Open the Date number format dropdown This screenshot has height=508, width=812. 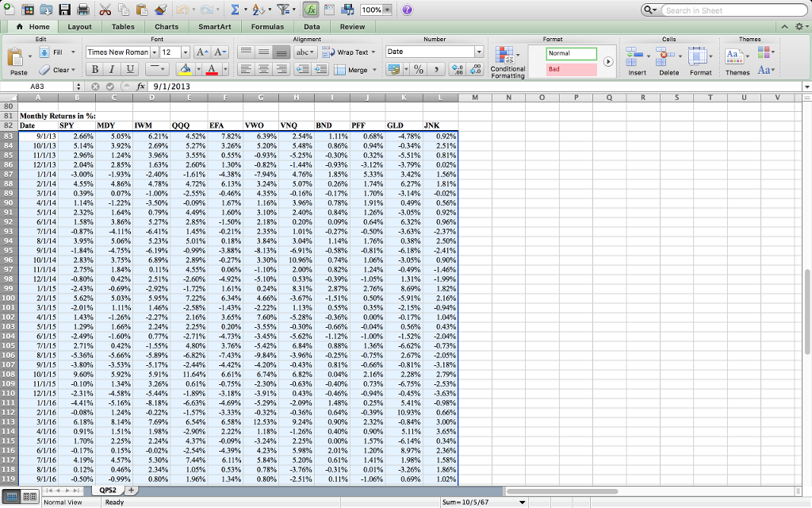click(x=480, y=52)
